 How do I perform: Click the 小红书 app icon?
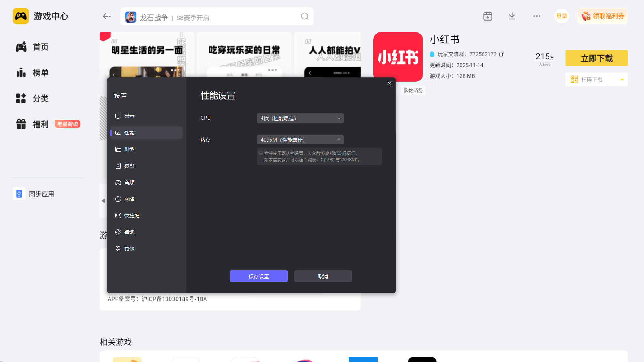(x=398, y=57)
